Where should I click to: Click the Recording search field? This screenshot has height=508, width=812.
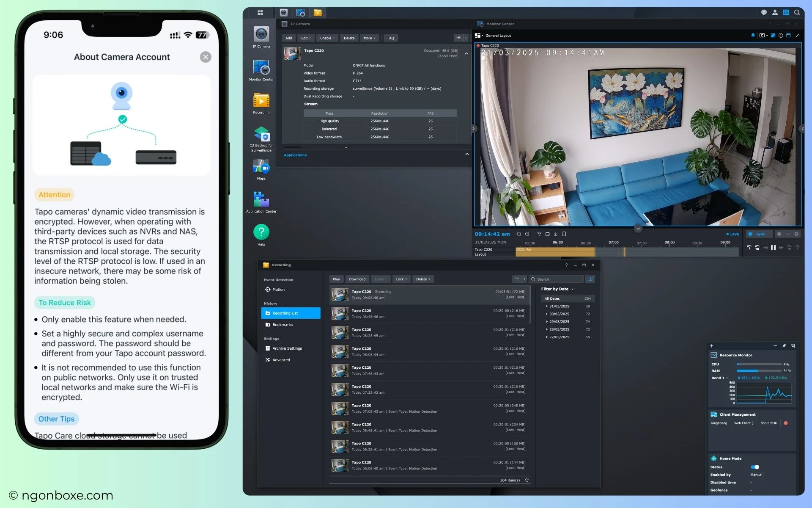pos(557,279)
